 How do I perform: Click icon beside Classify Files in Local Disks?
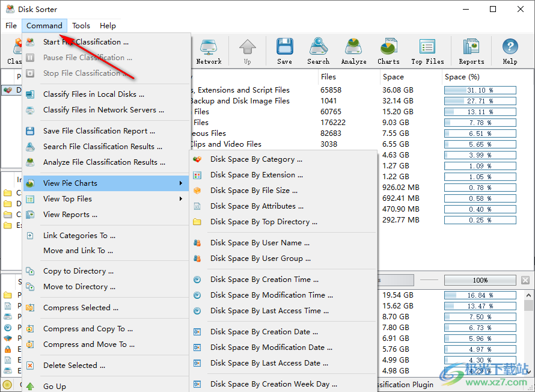tap(31, 94)
